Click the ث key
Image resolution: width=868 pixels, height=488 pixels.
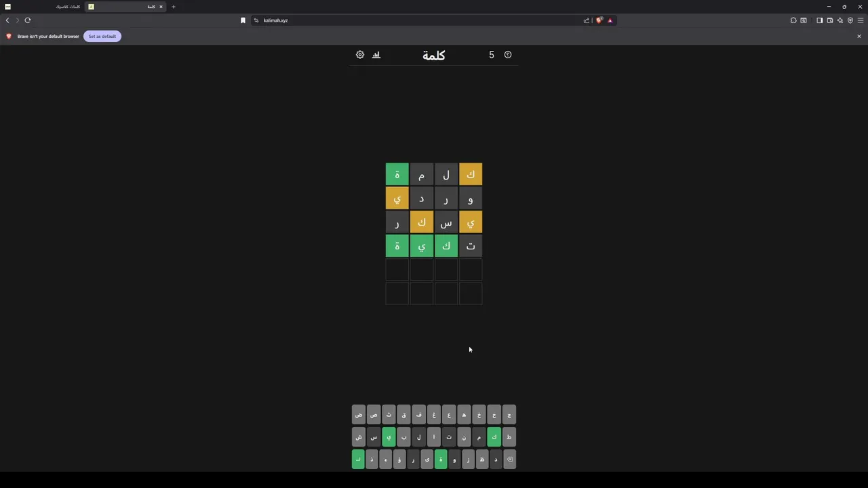(389, 415)
